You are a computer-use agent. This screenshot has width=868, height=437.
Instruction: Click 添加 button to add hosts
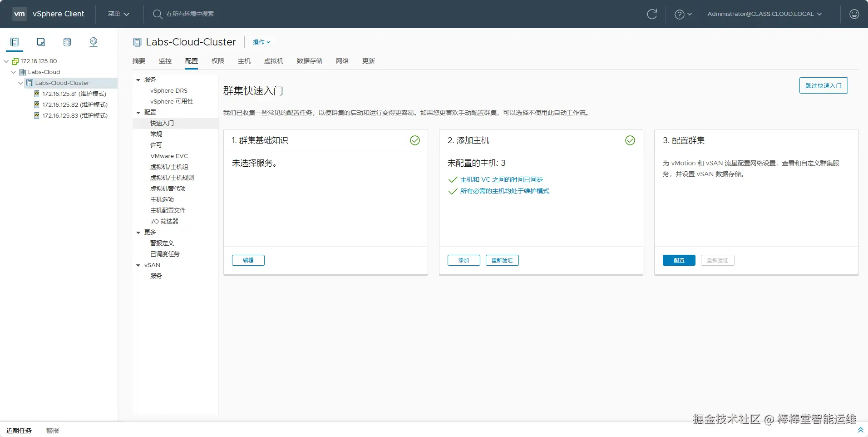coord(464,260)
